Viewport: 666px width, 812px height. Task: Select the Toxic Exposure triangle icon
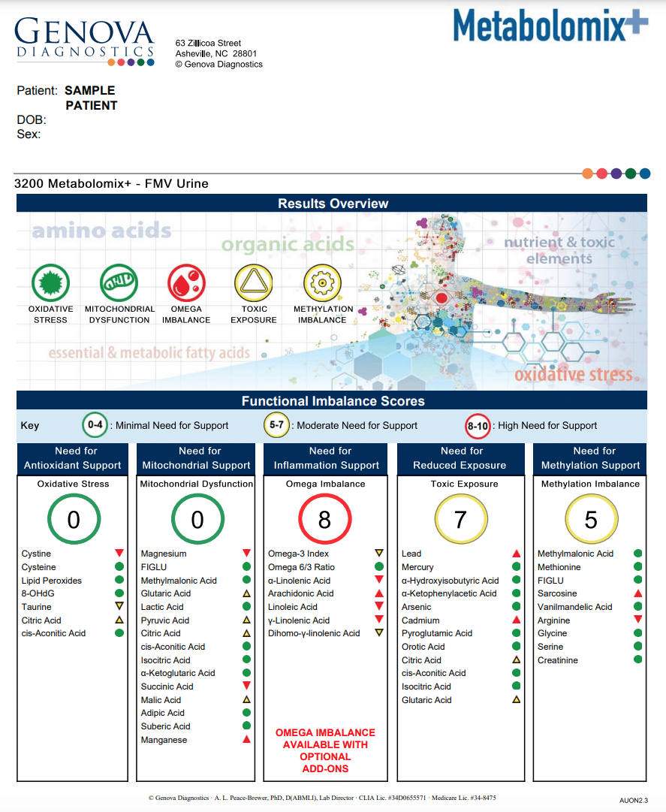[x=254, y=283]
